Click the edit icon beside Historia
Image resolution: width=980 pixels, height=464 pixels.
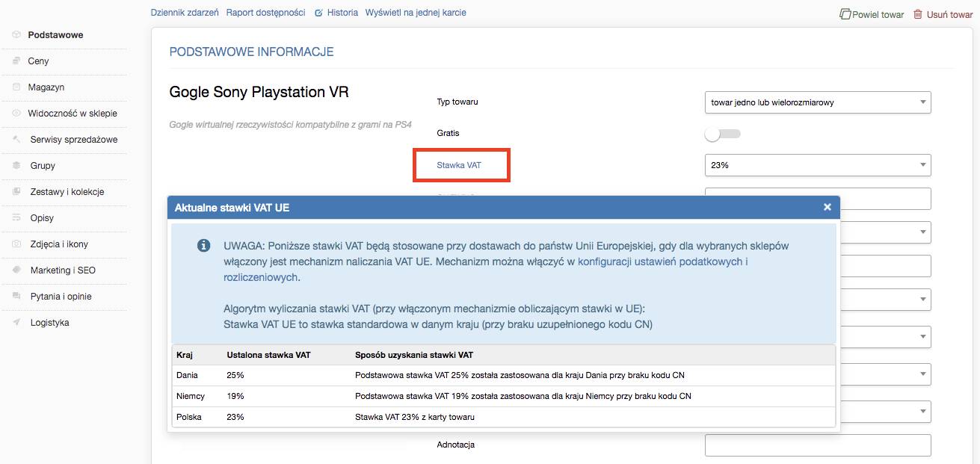coord(319,13)
